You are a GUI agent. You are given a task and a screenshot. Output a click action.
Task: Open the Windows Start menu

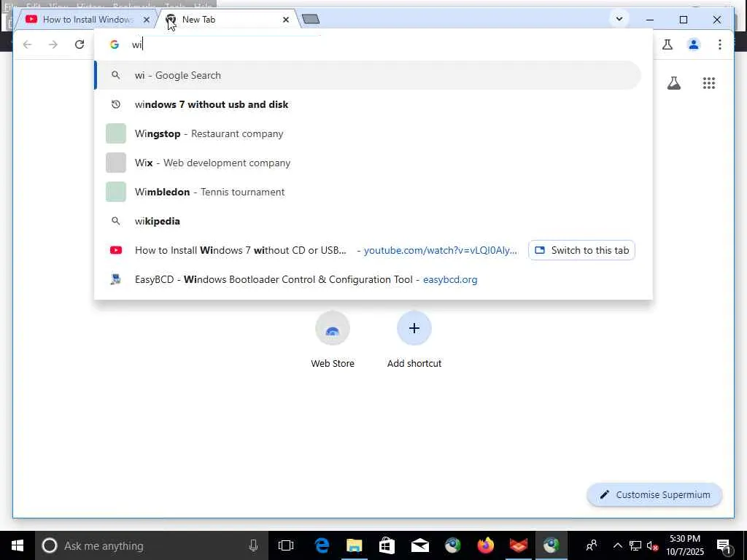coord(18,545)
